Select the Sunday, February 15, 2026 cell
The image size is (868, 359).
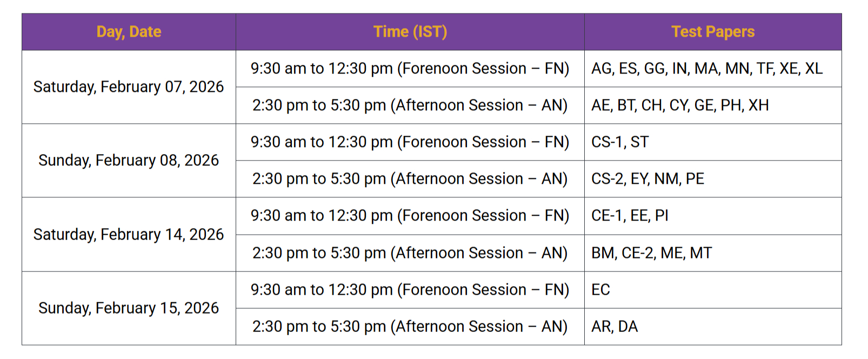coord(129,308)
